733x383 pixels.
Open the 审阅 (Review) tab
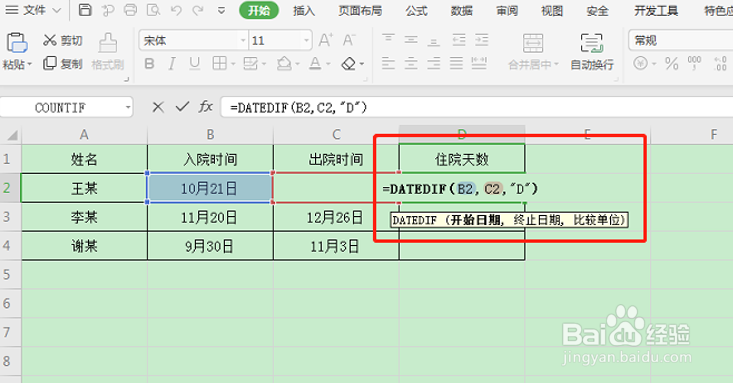click(x=507, y=10)
